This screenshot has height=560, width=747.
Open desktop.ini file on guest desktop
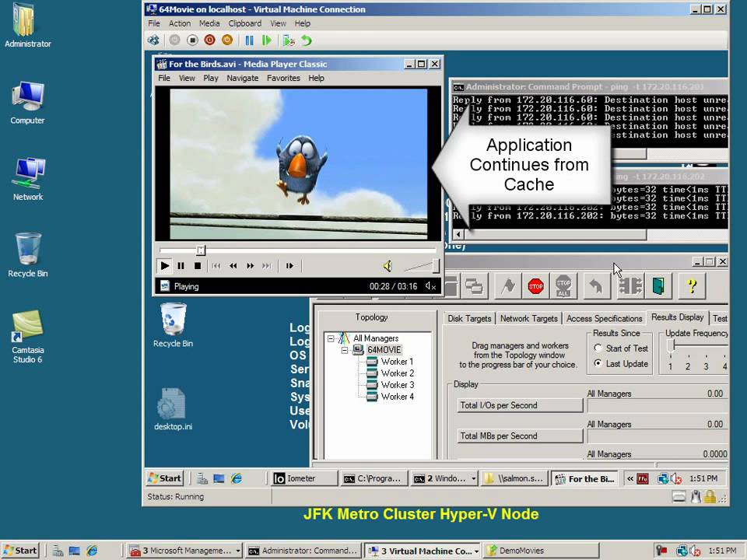click(173, 410)
